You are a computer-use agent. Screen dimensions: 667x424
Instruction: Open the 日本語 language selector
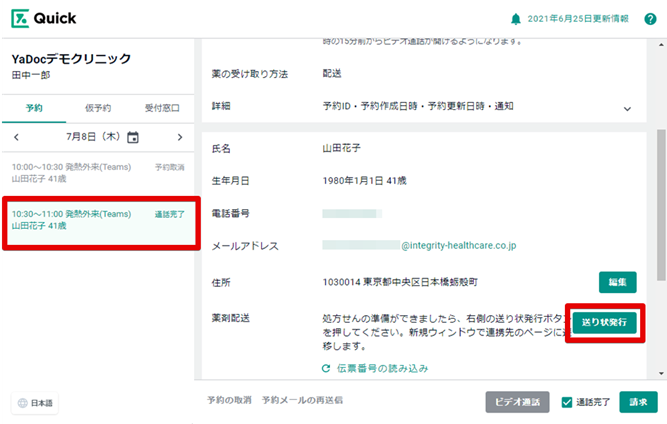coord(35,403)
